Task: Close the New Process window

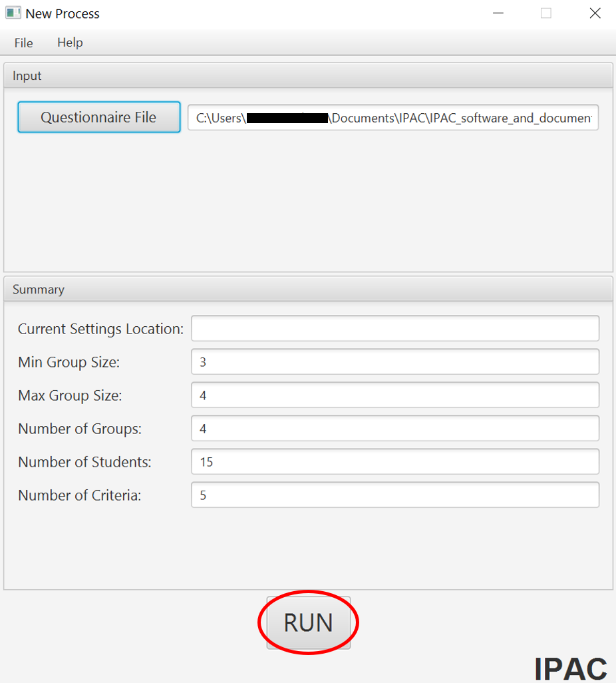Action: (595, 13)
